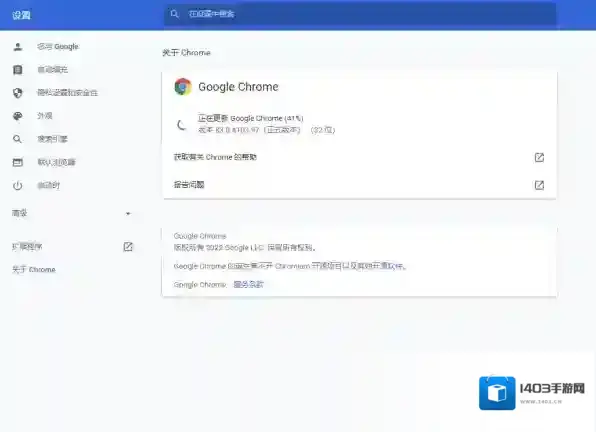Open the 开源软件 open source software link

388,266
